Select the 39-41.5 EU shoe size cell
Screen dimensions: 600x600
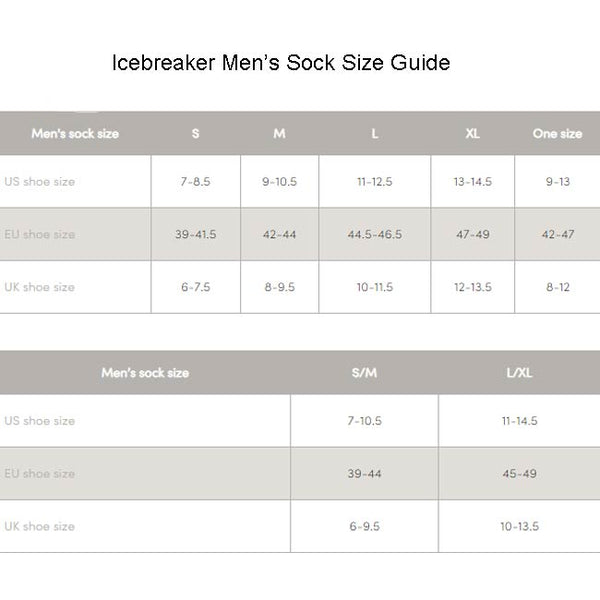tap(195, 235)
